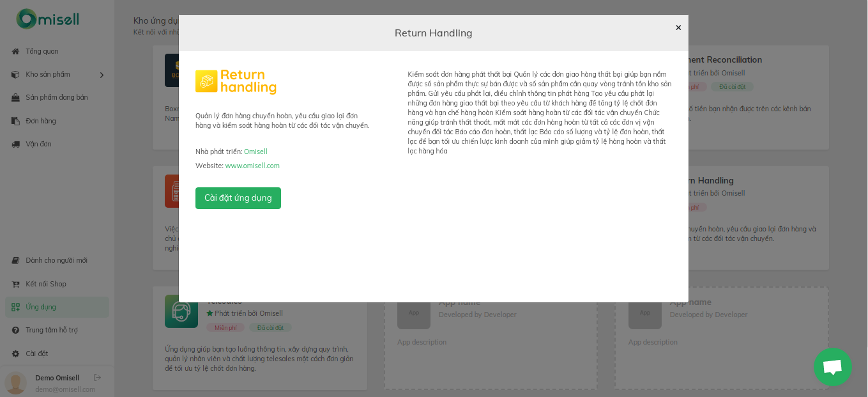Click Sản phẩm đang bán bag icon
Image resolution: width=868 pixels, height=397 pixels.
(15, 98)
